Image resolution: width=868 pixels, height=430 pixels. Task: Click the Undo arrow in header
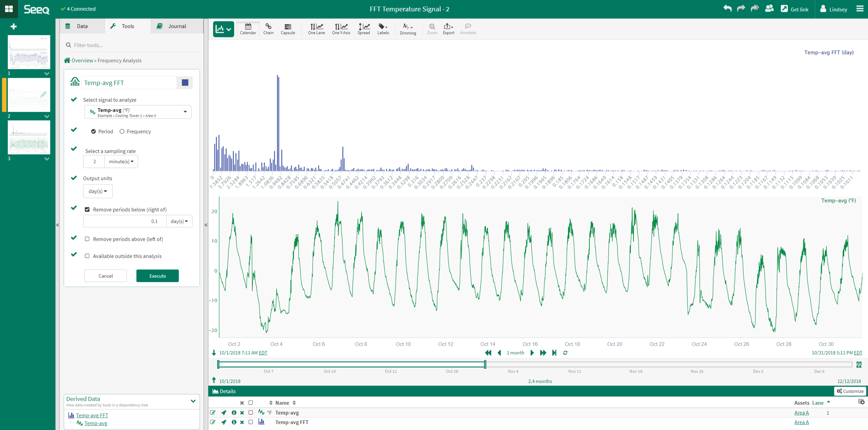coord(727,9)
